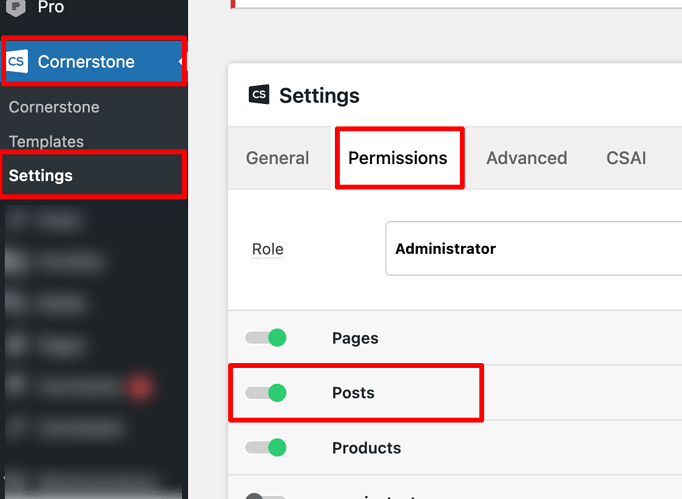Select Settings in the Cornerstone submenu
Viewport: 682px width, 499px height.
[x=41, y=175]
